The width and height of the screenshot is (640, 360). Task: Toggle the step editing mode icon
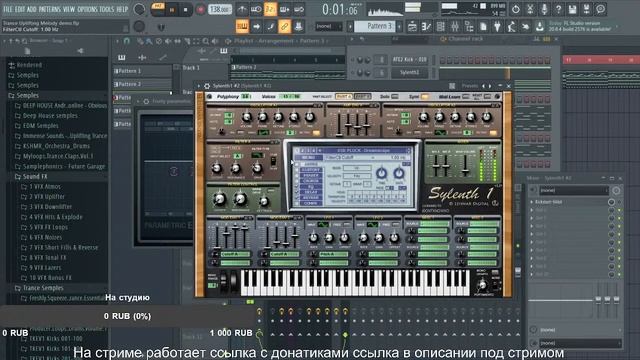tap(270, 27)
